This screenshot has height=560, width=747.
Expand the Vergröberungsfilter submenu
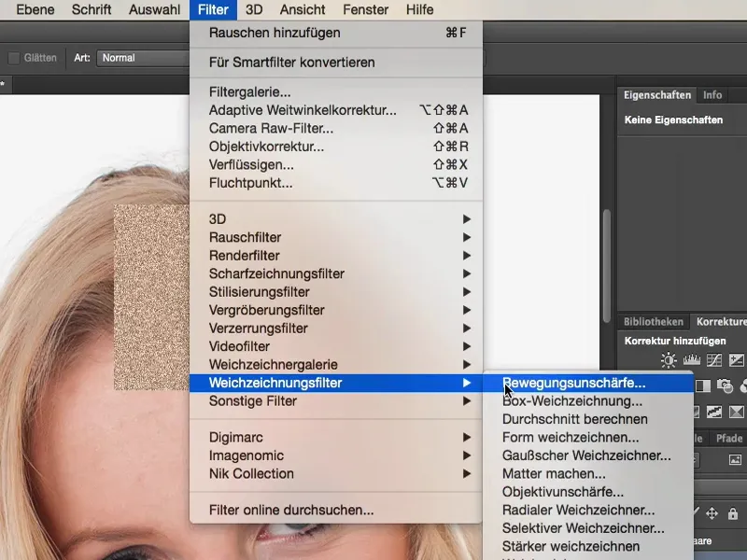point(336,310)
